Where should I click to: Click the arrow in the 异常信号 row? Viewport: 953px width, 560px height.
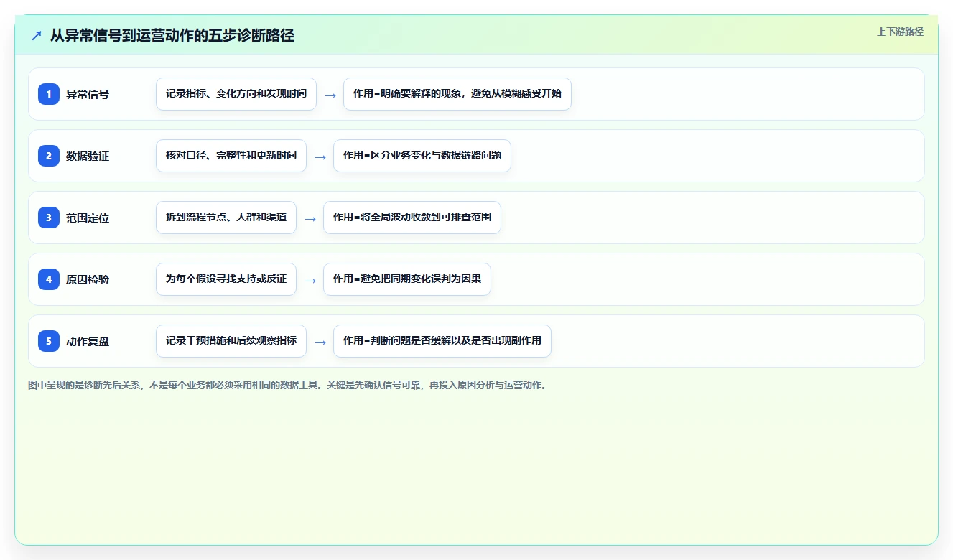(330, 95)
